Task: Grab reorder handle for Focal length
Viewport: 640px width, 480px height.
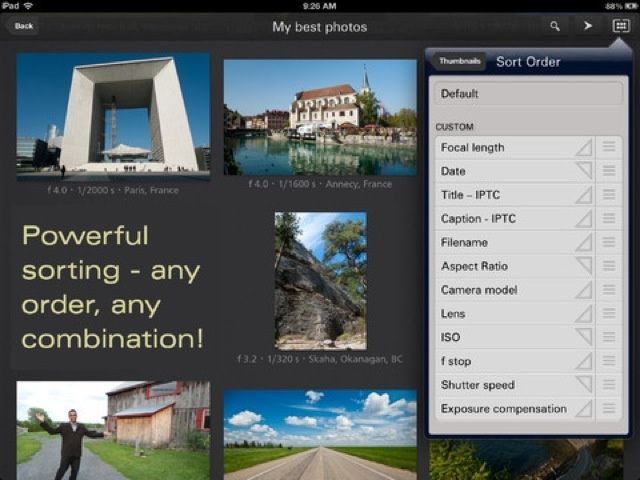Action: [x=609, y=147]
